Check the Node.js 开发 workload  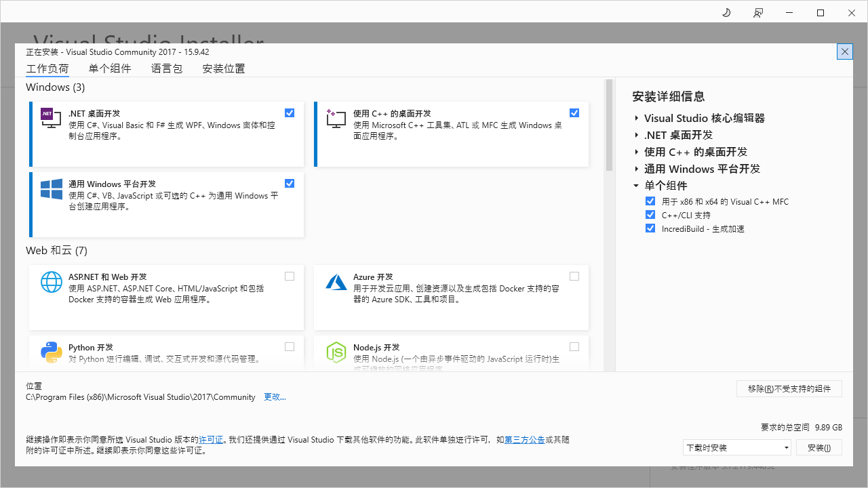coord(574,346)
